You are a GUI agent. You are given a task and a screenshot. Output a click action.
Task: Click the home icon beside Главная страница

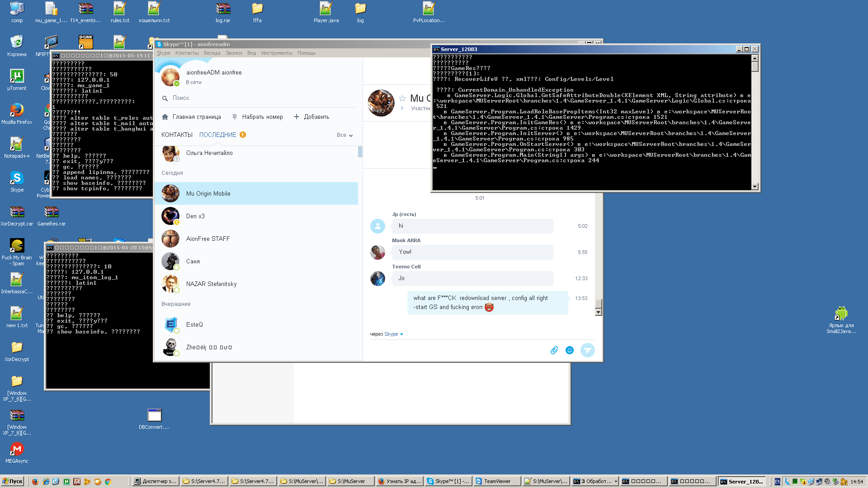click(x=165, y=117)
